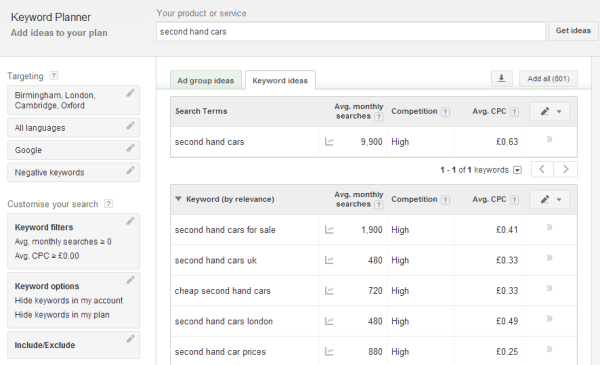Click 'Hide keywords in my plan' option
Viewport: 600px width, 365px height.
tap(62, 315)
